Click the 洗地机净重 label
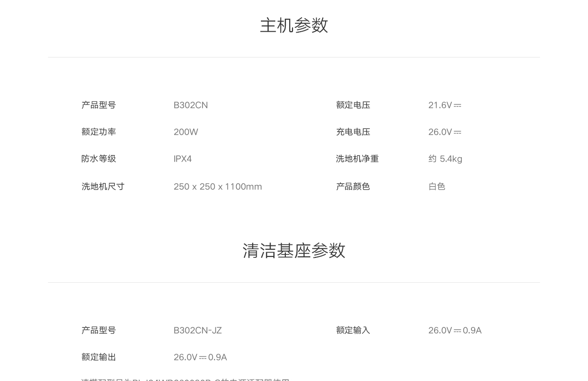588x381 pixels. [357, 159]
